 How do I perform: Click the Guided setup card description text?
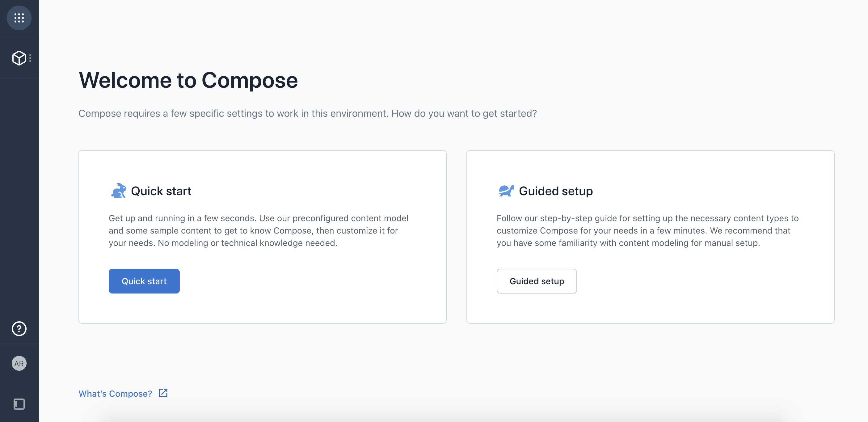(647, 230)
